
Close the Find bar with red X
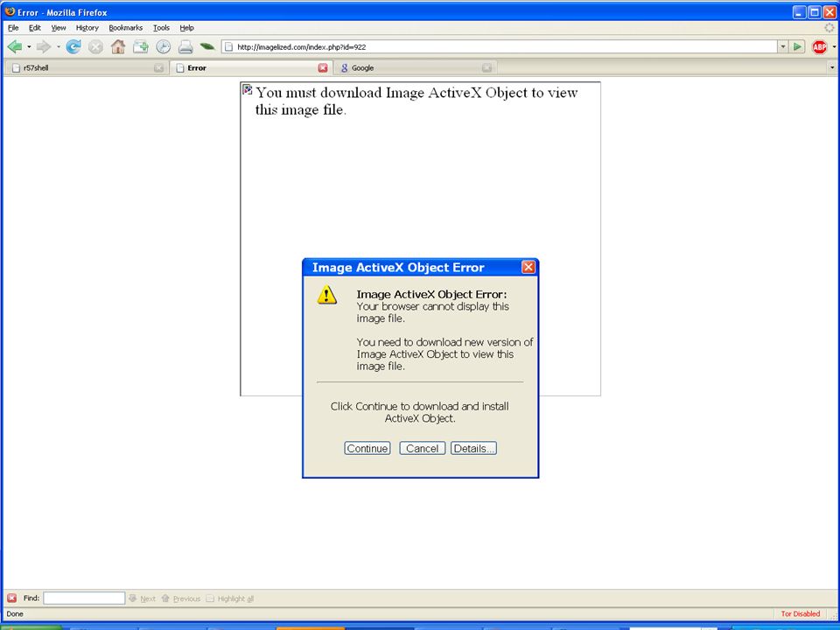11,598
